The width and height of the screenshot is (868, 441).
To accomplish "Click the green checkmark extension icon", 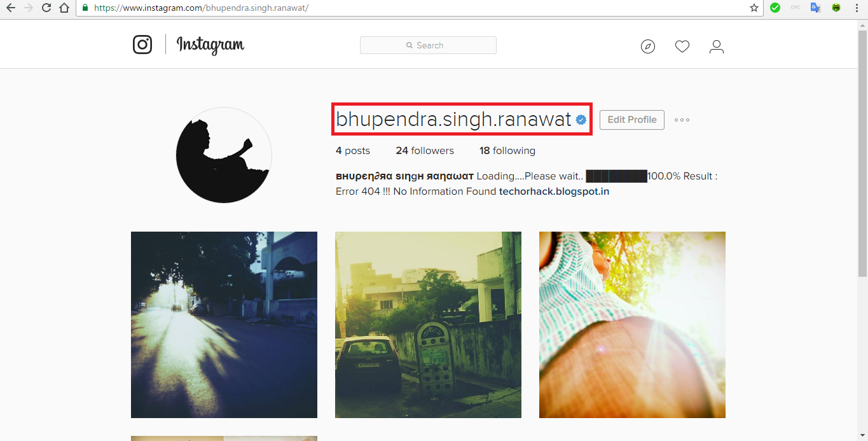I will (x=775, y=8).
